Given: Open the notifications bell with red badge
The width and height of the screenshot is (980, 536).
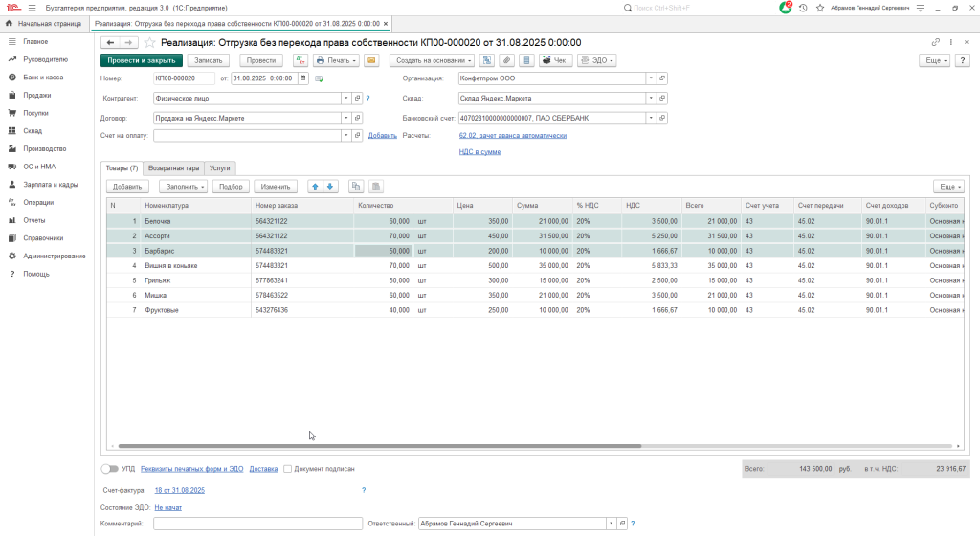Looking at the screenshot, I should (785, 8).
